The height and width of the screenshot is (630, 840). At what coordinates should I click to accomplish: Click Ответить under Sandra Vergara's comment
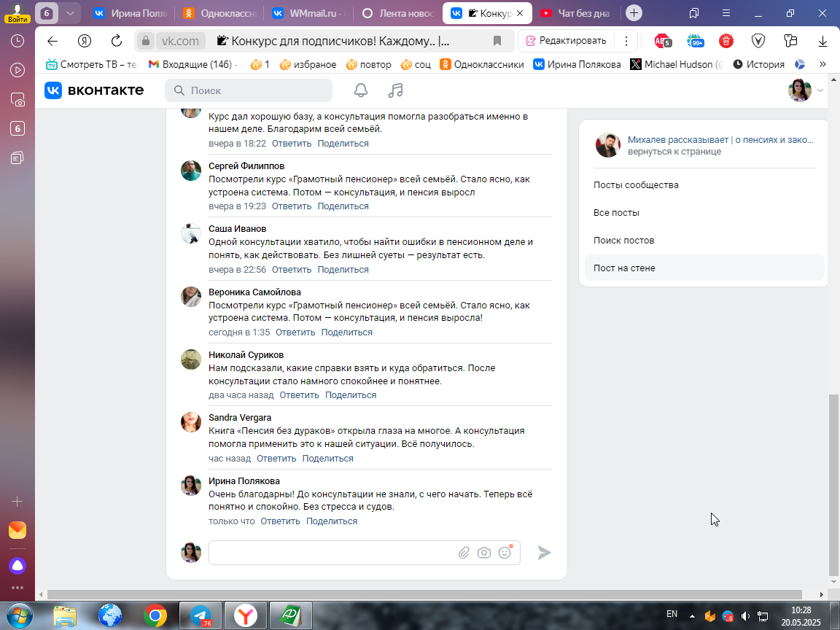[276, 459]
